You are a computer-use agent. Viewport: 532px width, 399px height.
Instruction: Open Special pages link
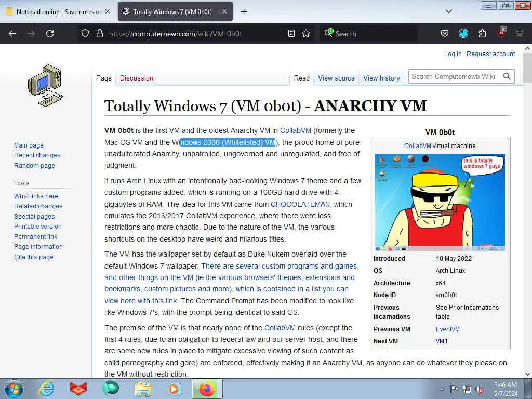click(x=34, y=217)
